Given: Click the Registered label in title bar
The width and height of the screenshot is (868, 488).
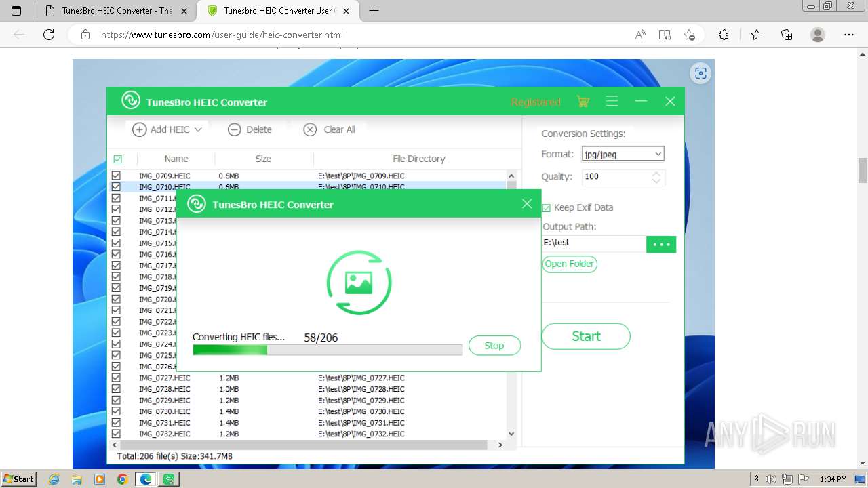Looking at the screenshot, I should (x=536, y=102).
